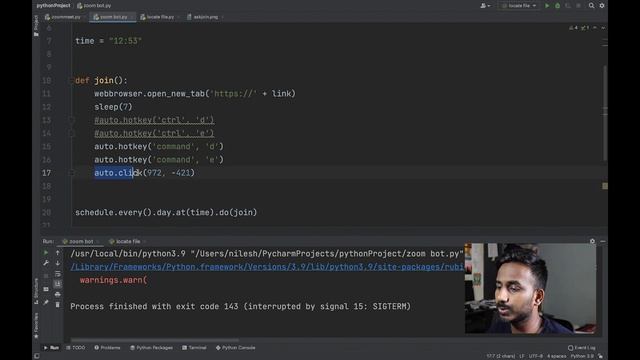Click fold marker beside line 17
640x360 pixels.
click(x=71, y=173)
